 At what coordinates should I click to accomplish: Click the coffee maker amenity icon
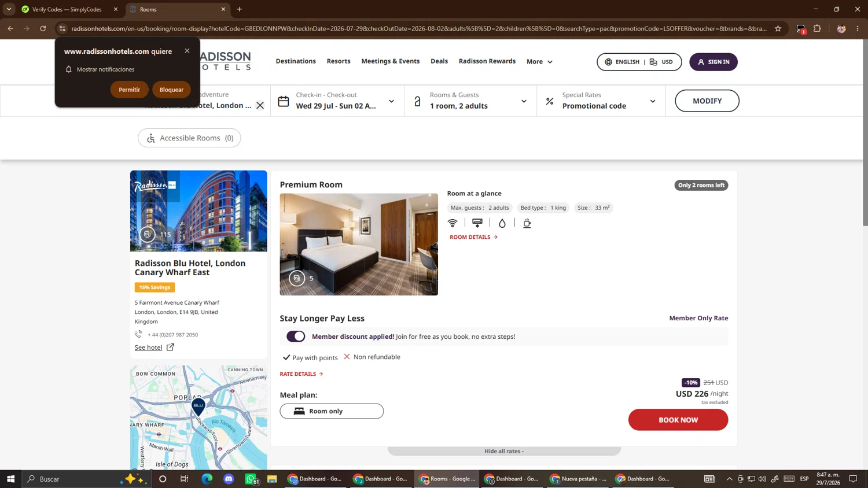pos(527,223)
